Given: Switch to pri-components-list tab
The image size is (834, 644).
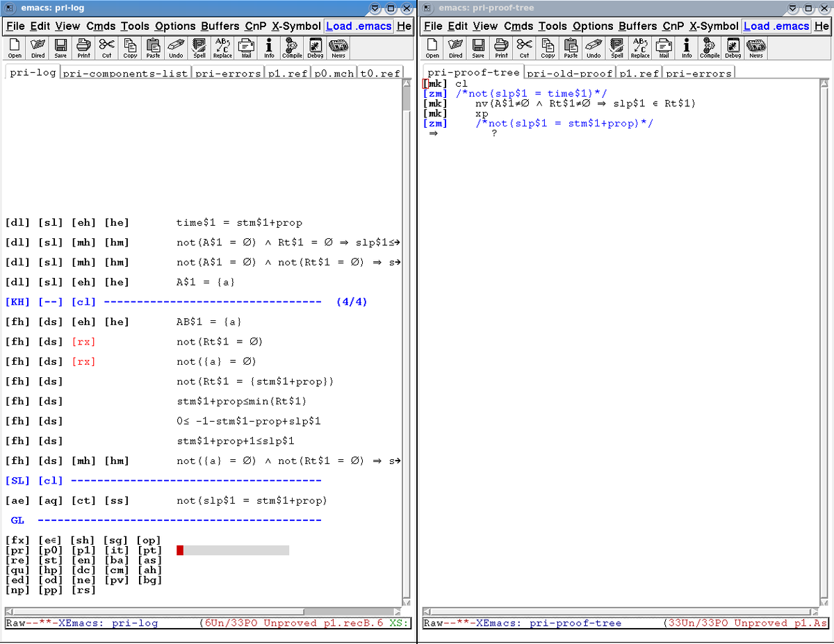Looking at the screenshot, I should [125, 73].
